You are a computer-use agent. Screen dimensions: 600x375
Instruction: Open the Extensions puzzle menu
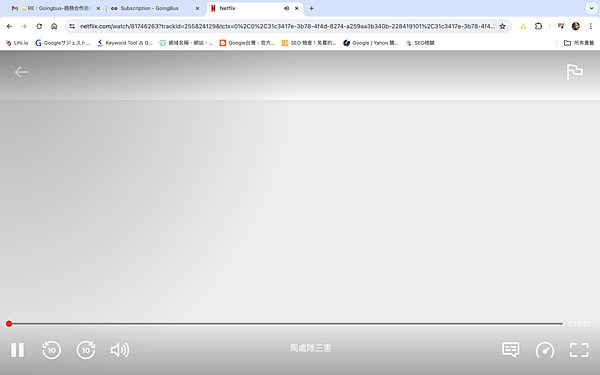(x=538, y=26)
